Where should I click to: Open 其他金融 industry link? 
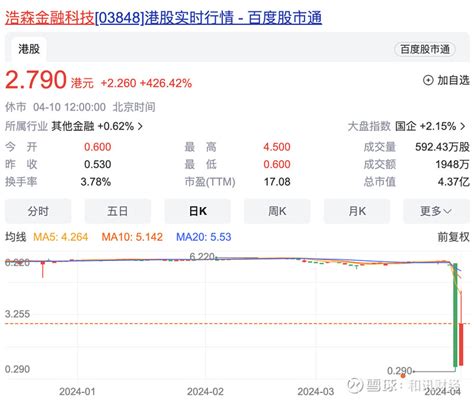click(x=73, y=126)
